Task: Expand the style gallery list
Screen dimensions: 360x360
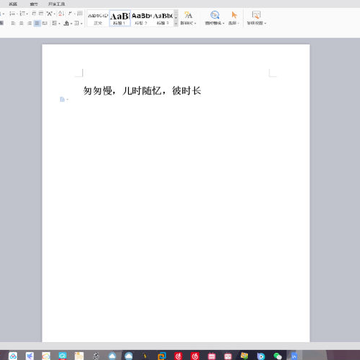Action: tap(176, 23)
